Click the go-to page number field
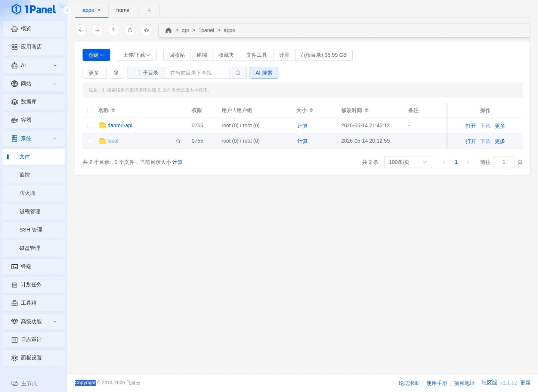The width and height of the screenshot is (538, 392). coord(504,162)
